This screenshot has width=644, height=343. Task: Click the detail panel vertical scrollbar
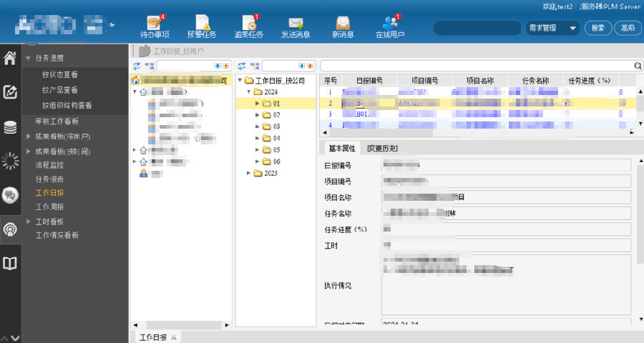pyautogui.click(x=640, y=214)
